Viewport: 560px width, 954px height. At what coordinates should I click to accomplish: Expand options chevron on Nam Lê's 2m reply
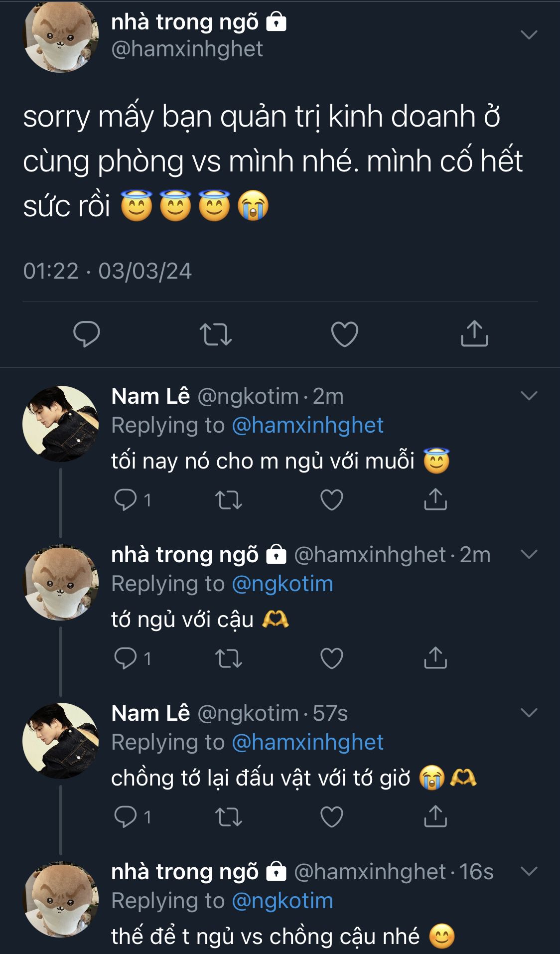pyautogui.click(x=529, y=396)
